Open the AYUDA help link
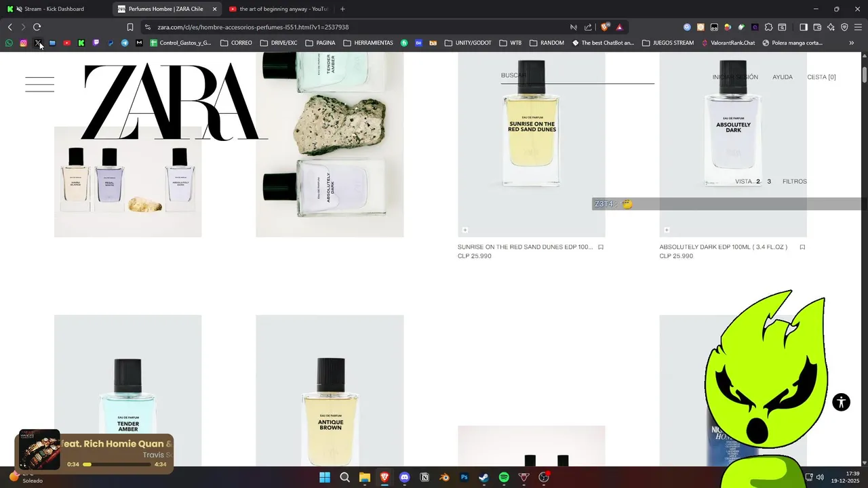 (783, 77)
